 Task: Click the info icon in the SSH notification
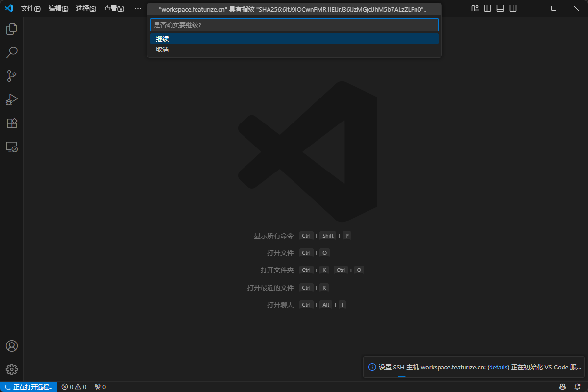coord(372,367)
